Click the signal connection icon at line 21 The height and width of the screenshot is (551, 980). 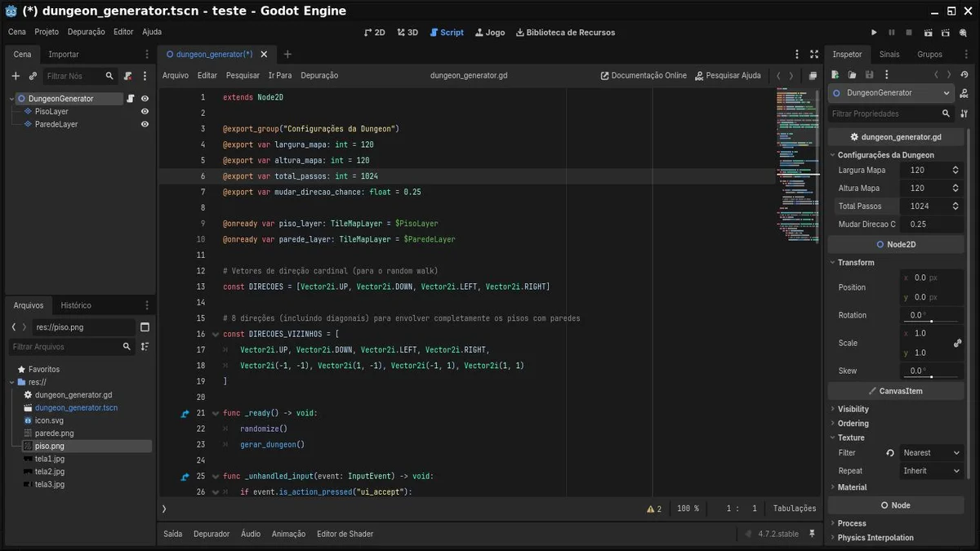pyautogui.click(x=185, y=414)
